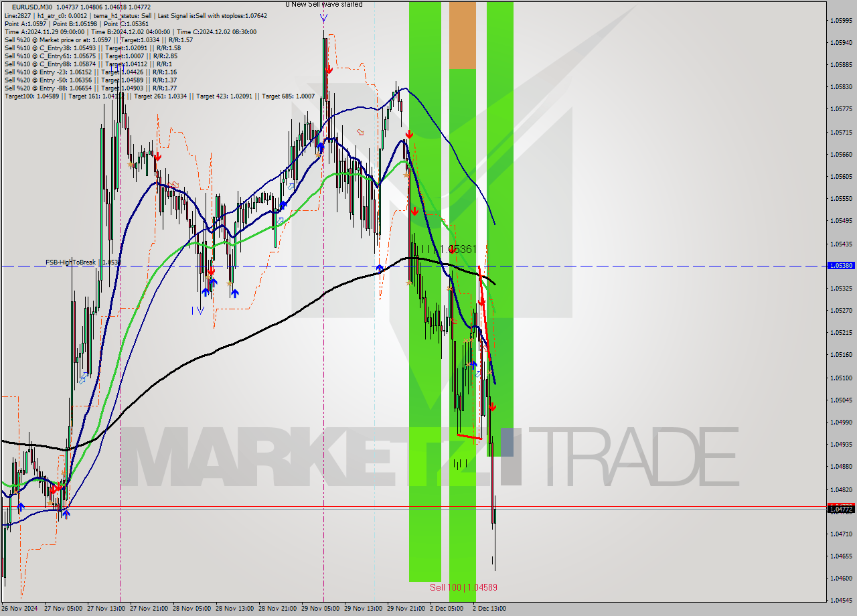This screenshot has height=616, width=857.
Task: Click the red sell arrow above the current price
Action: point(492,406)
